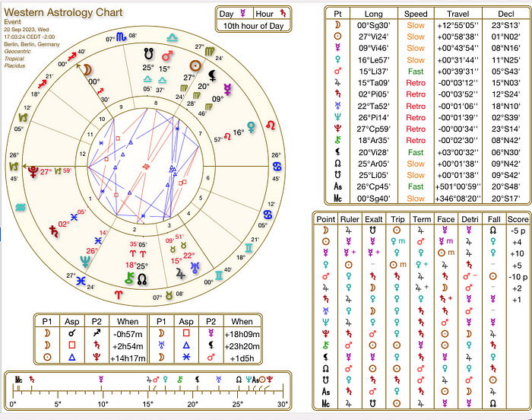Select the Mercury marker near 10° on strip
532x420 pixels.
[x=101, y=379]
